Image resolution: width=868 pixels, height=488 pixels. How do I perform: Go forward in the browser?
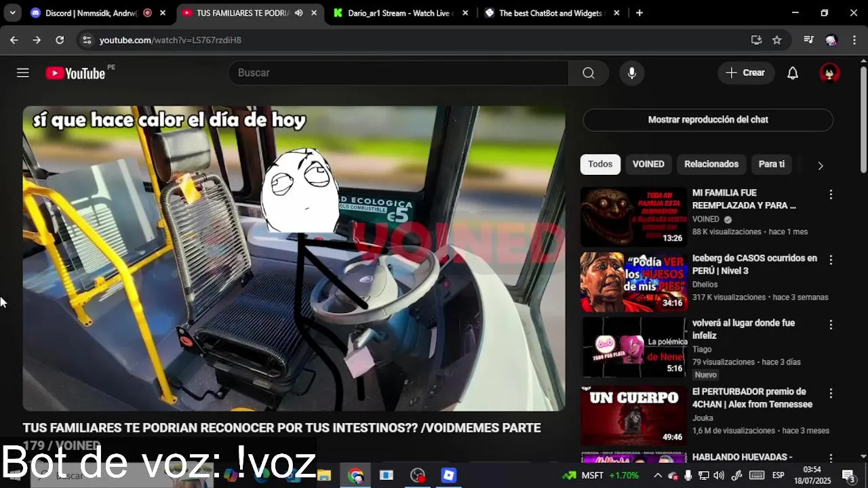[37, 40]
